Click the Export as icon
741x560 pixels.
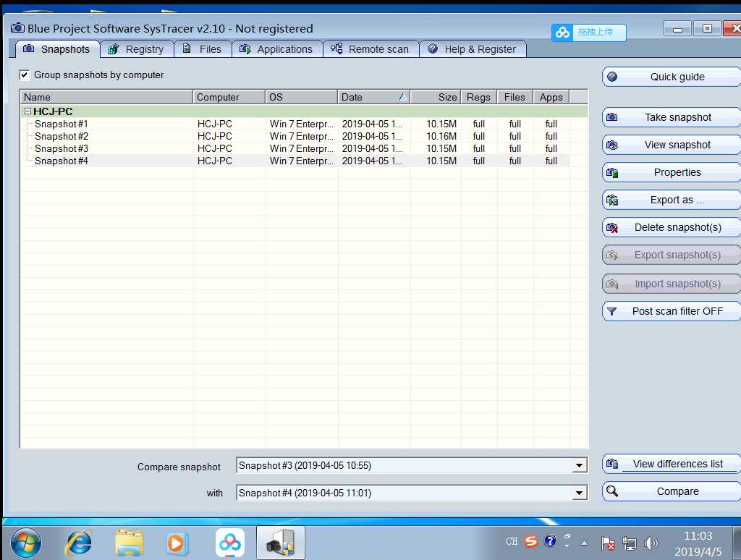[x=612, y=200]
